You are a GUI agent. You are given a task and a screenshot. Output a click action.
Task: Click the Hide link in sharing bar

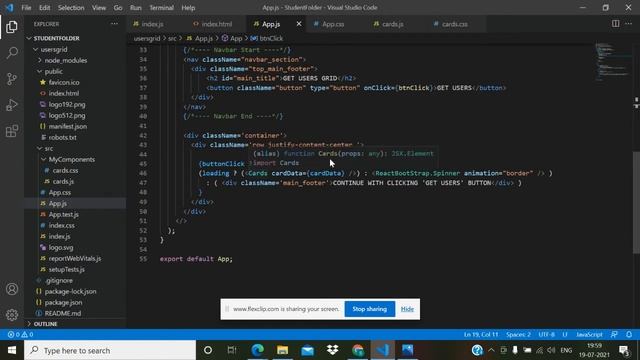(x=407, y=309)
